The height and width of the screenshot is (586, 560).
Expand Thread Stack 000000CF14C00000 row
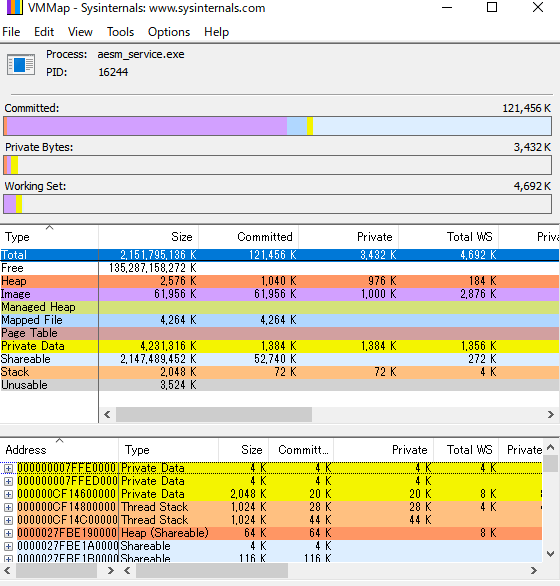click(x=8, y=520)
